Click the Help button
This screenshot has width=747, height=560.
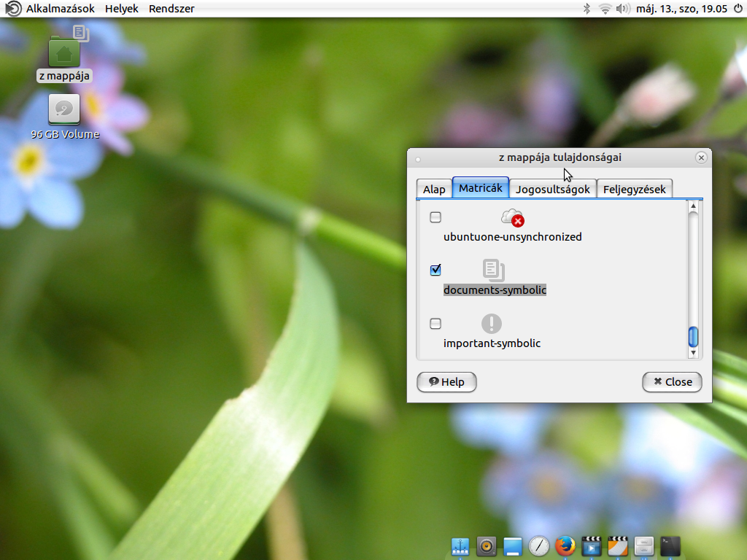tap(446, 382)
